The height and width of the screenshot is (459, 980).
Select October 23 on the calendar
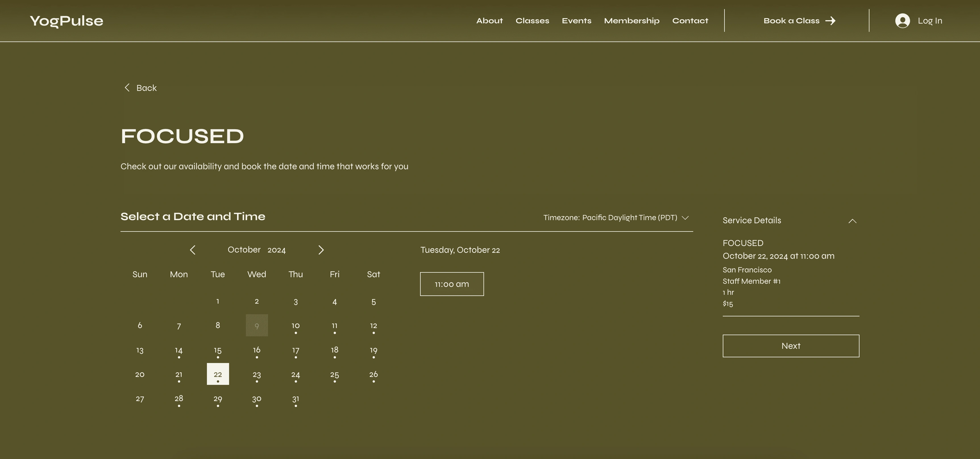click(x=257, y=375)
